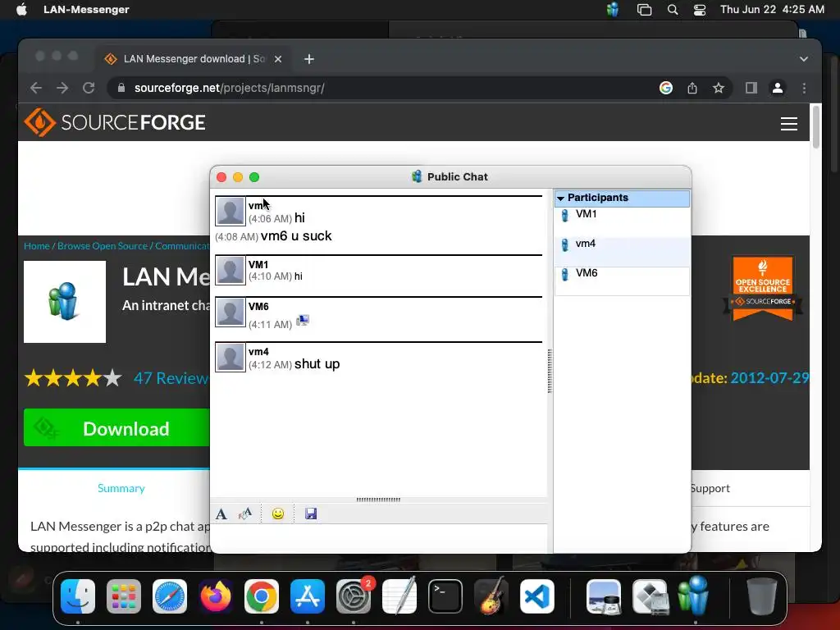Screen dimensions: 840x630
Task: Collapse the Participants list
Action: (560, 199)
